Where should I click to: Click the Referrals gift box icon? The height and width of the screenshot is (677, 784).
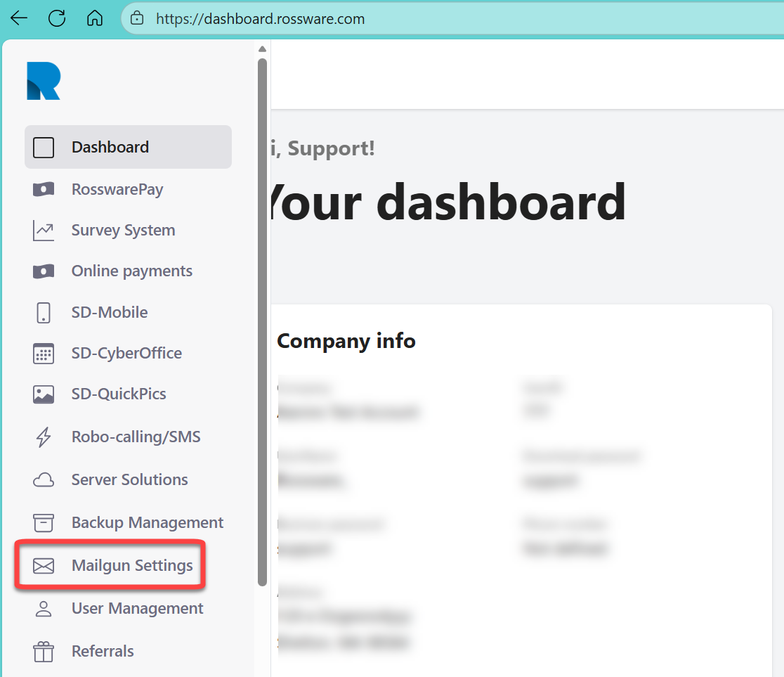coord(44,652)
